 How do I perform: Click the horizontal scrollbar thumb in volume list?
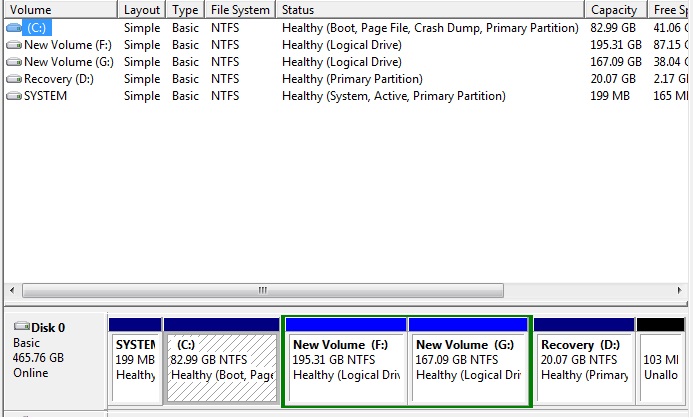click(x=263, y=291)
